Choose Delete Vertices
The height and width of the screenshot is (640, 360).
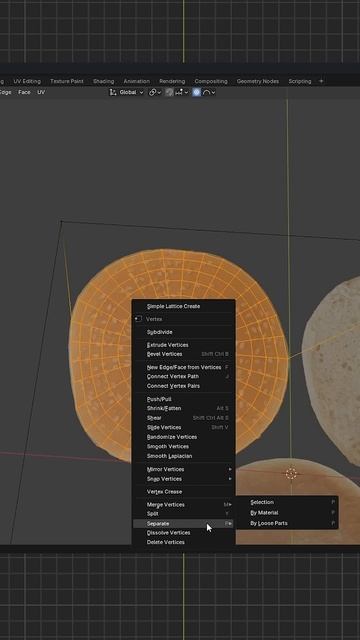click(183, 542)
